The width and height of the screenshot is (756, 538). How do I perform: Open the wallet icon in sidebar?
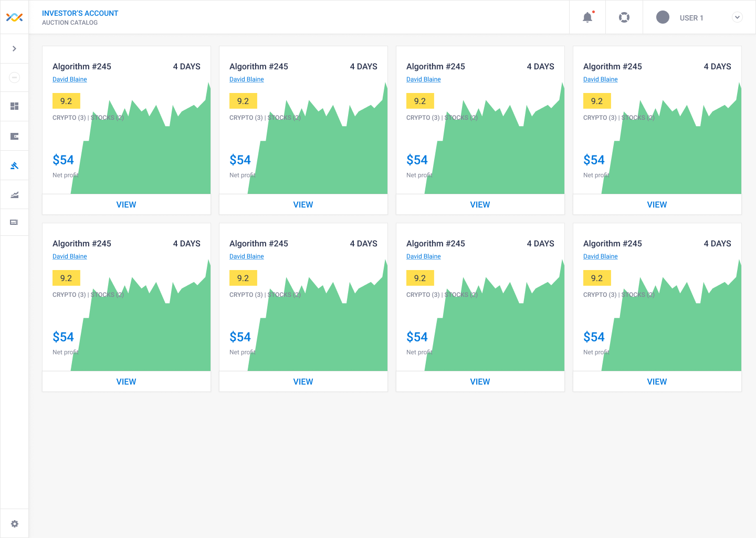tap(14, 136)
